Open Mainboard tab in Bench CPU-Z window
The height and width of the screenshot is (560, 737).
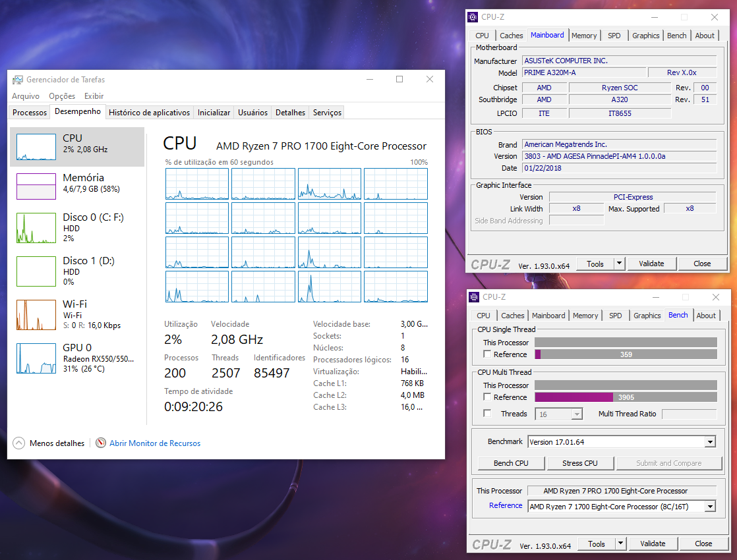pyautogui.click(x=548, y=316)
